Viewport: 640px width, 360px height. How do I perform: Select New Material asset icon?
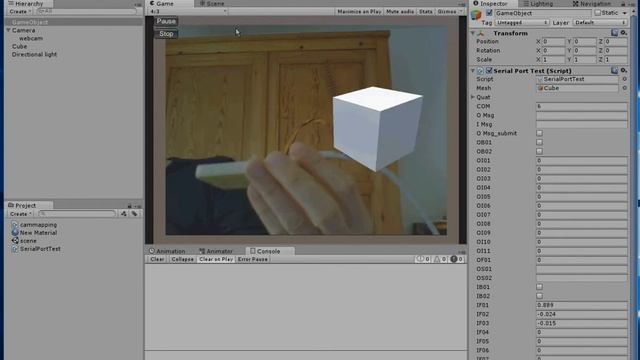click(15, 233)
